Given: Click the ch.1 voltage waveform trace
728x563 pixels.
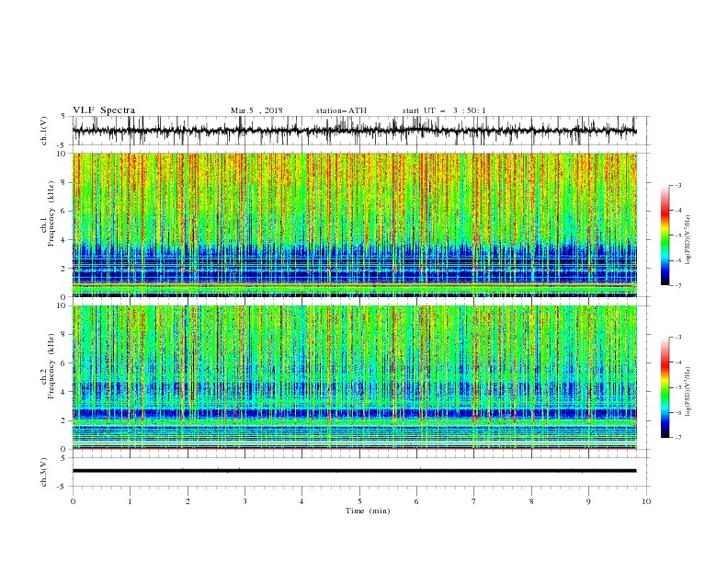Looking at the screenshot, I should tap(354, 131).
